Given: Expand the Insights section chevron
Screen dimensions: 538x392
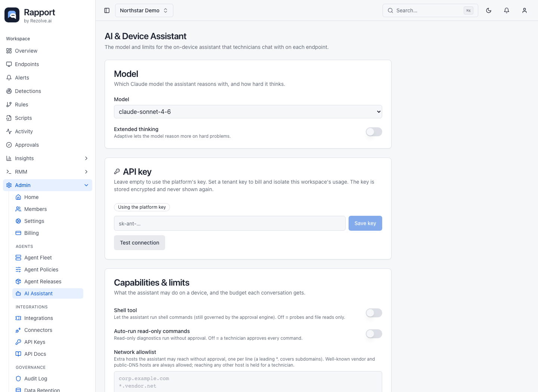Looking at the screenshot, I should (x=86, y=158).
